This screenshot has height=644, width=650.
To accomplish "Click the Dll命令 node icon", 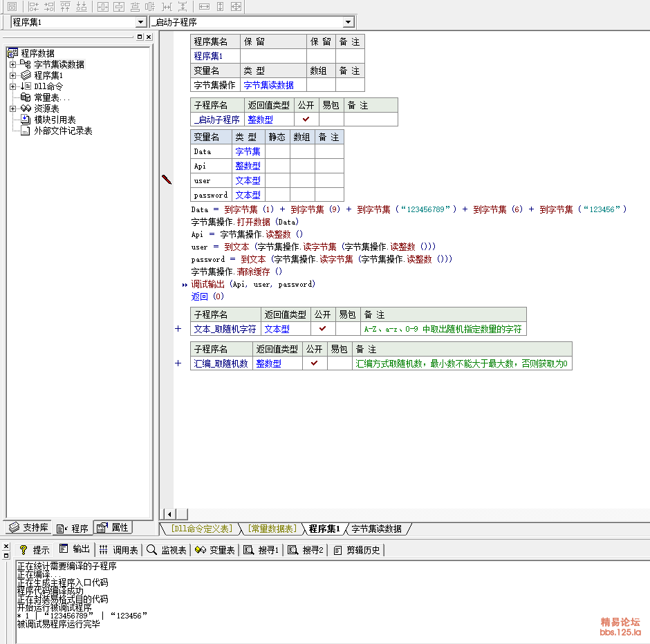I will (26, 86).
